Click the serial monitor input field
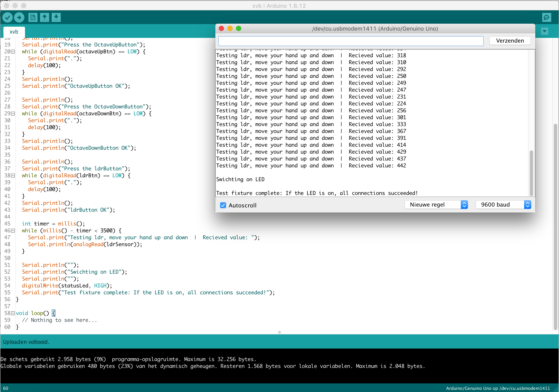 pos(351,41)
